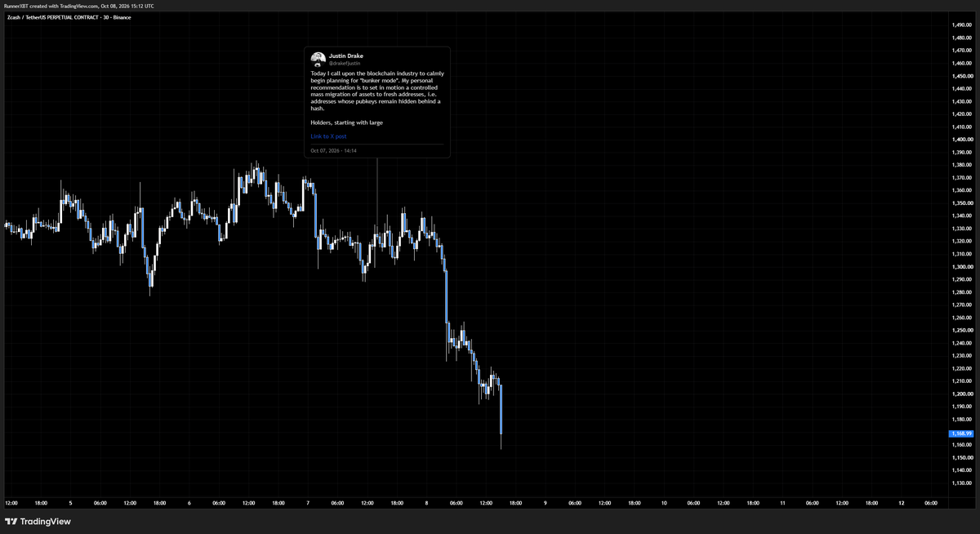Click the "Justin Drake" author name
Screen dimensions: 980x534
click(345, 56)
